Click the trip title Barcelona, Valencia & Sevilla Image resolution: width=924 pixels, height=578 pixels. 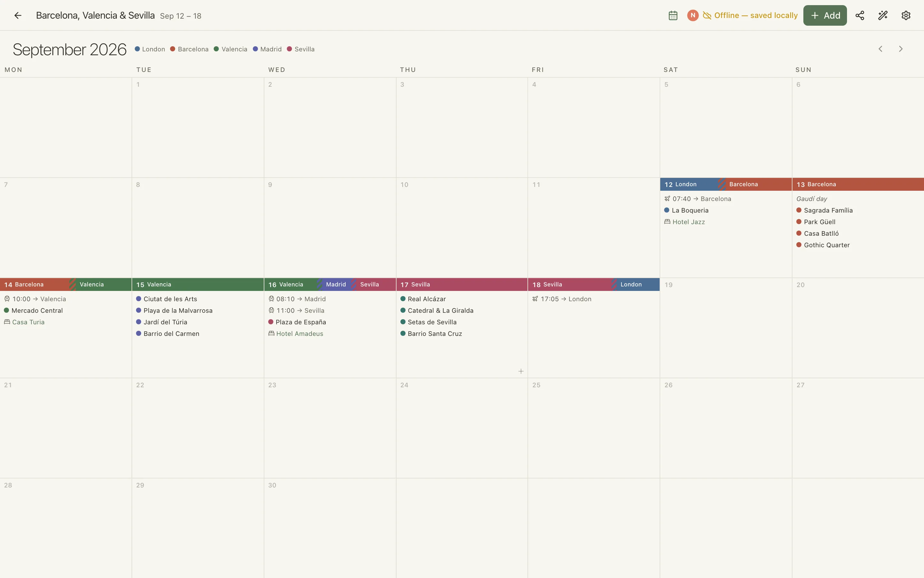tap(96, 15)
